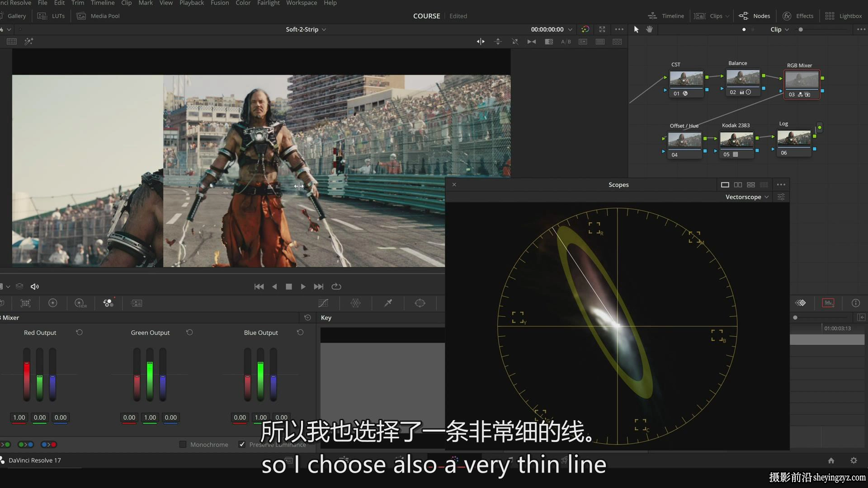Open the Workspace menu

point(302,3)
